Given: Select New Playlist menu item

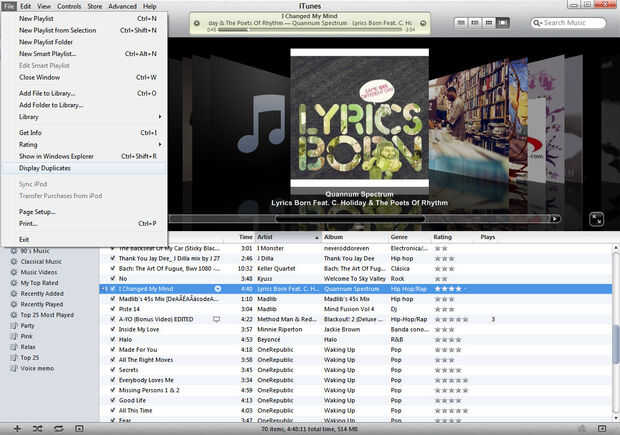Looking at the screenshot, I should pos(84,19).
